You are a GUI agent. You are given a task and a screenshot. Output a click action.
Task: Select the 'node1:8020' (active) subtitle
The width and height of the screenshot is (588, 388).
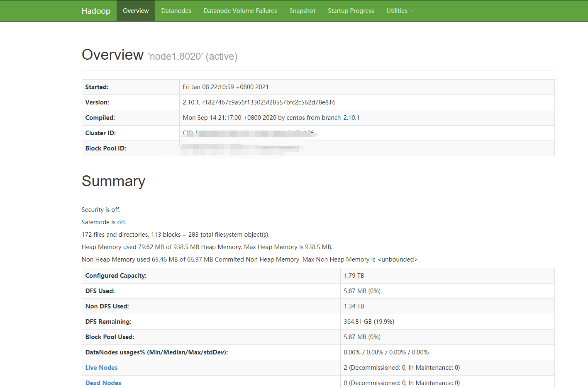click(193, 56)
